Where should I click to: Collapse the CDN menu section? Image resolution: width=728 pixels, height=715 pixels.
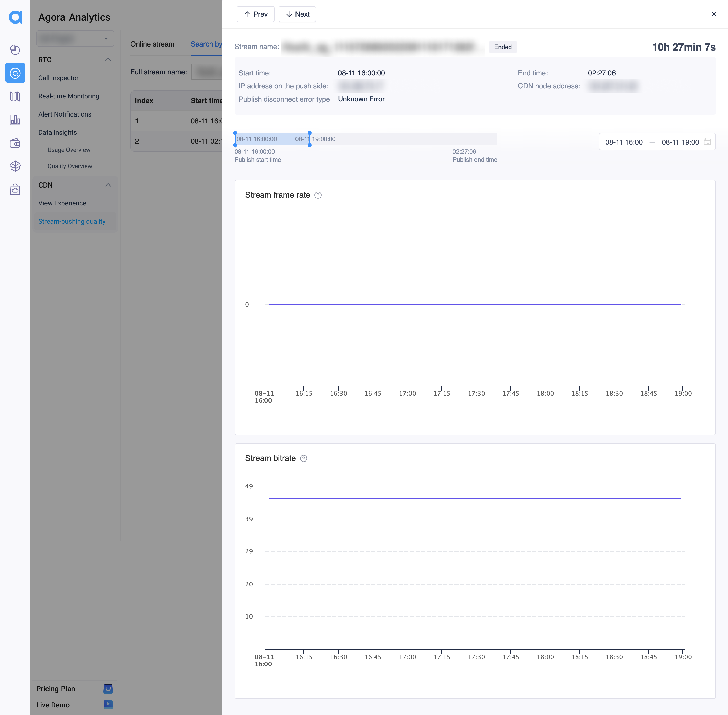pos(108,185)
